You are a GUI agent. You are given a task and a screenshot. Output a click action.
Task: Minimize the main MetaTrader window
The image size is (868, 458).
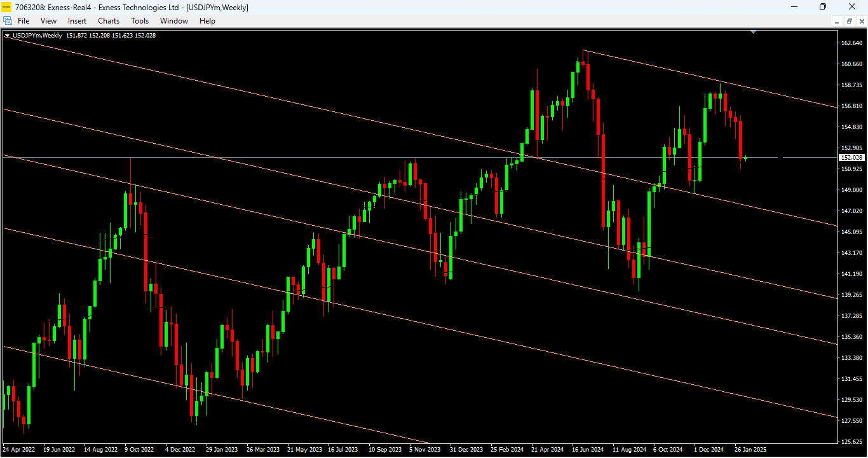point(794,7)
